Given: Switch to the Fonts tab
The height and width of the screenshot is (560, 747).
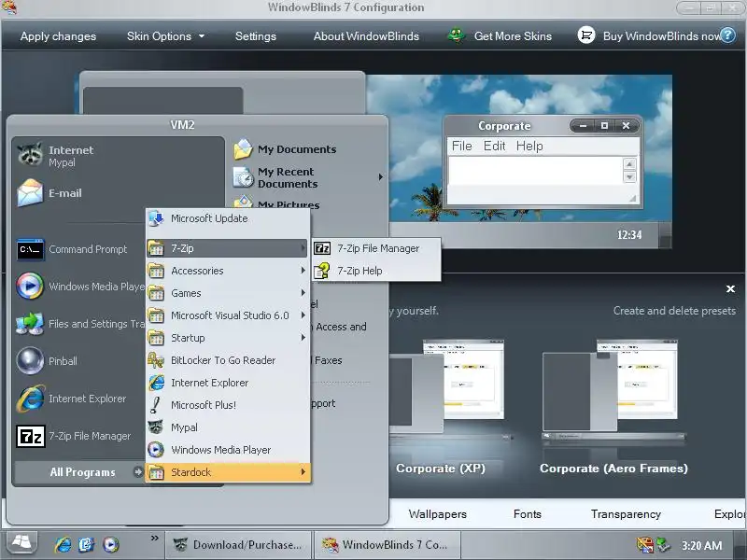Looking at the screenshot, I should (528, 514).
